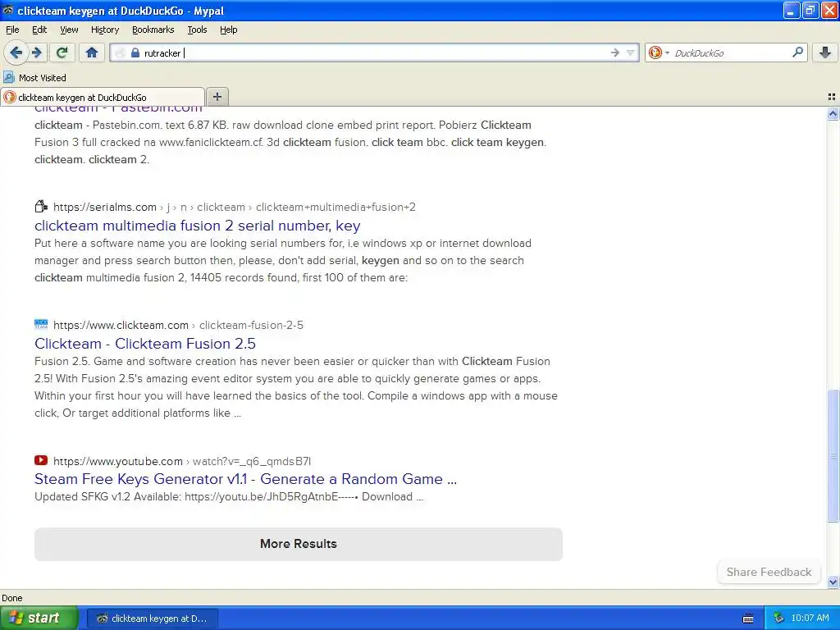Open the Edit menu
The width and height of the screenshot is (840, 630).
39,30
